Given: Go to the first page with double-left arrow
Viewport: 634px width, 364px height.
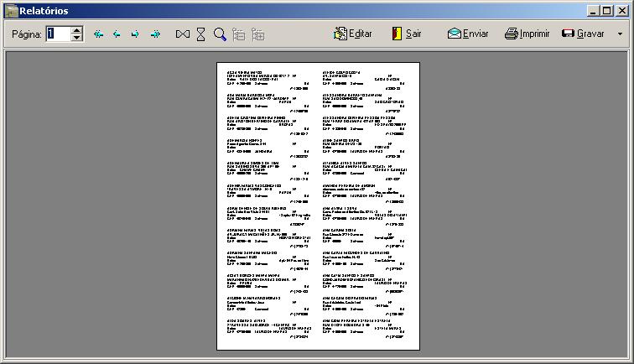Looking at the screenshot, I should (x=98, y=34).
